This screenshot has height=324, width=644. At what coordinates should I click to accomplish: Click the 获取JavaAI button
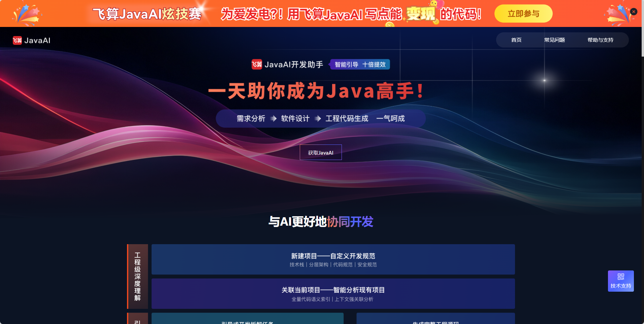pyautogui.click(x=321, y=152)
